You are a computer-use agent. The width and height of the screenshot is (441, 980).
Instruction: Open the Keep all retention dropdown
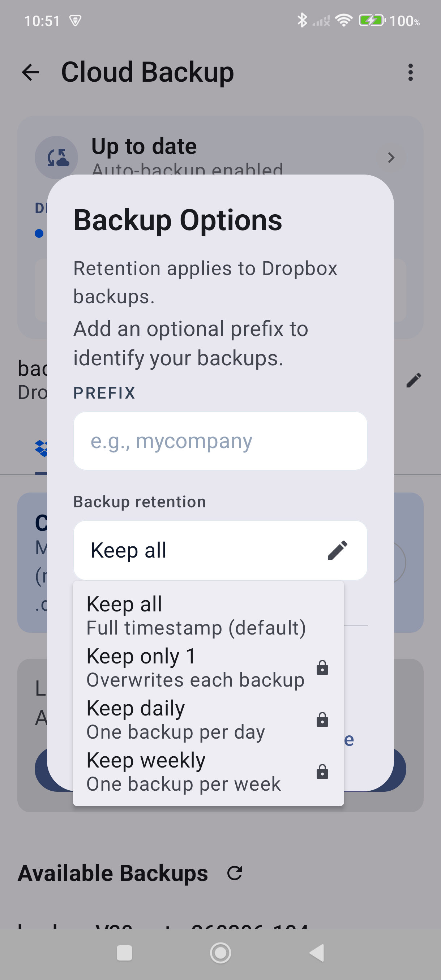click(205, 550)
